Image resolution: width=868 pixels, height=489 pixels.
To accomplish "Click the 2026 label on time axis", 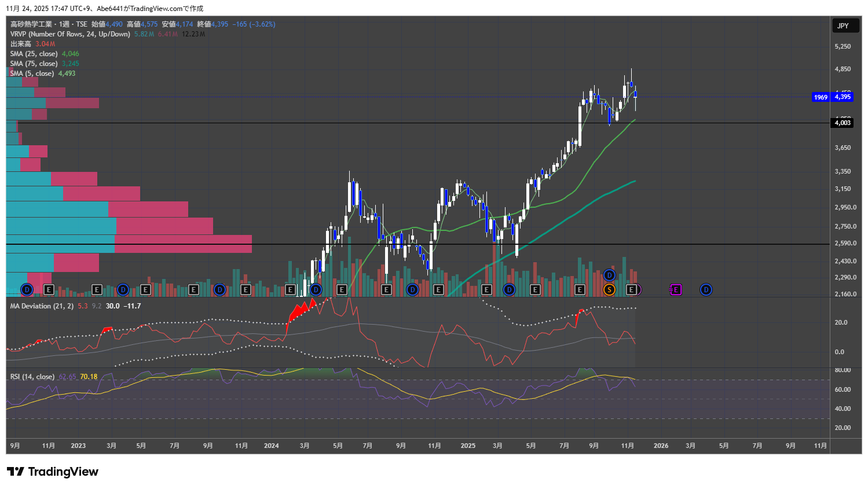I will tap(661, 446).
